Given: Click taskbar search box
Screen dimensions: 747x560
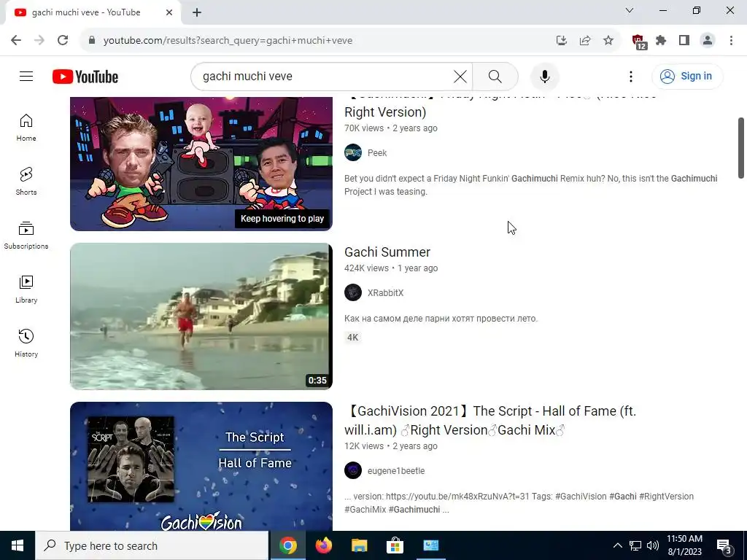Looking at the screenshot, I should point(152,545).
